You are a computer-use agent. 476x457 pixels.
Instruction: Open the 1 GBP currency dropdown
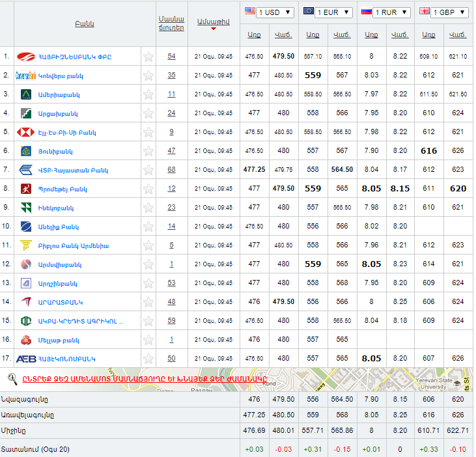[443, 12]
